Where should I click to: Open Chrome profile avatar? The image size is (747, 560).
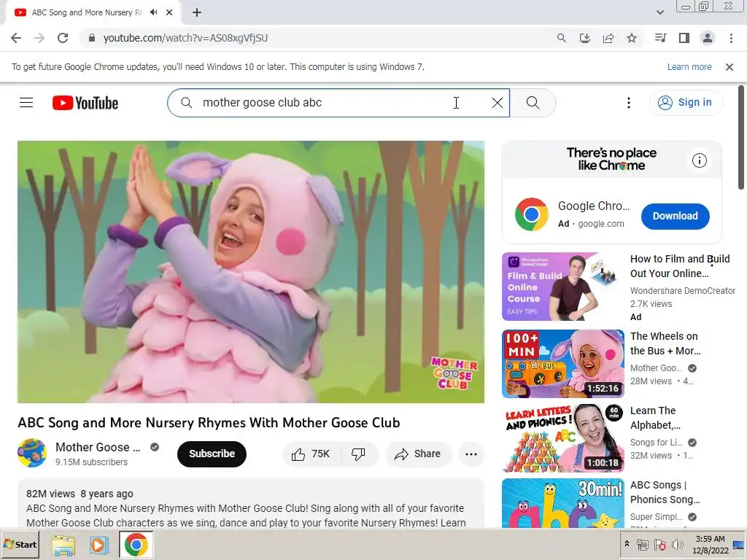click(708, 38)
